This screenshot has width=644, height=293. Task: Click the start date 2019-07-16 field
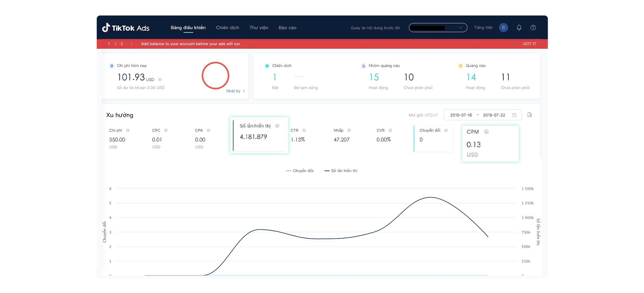click(461, 115)
